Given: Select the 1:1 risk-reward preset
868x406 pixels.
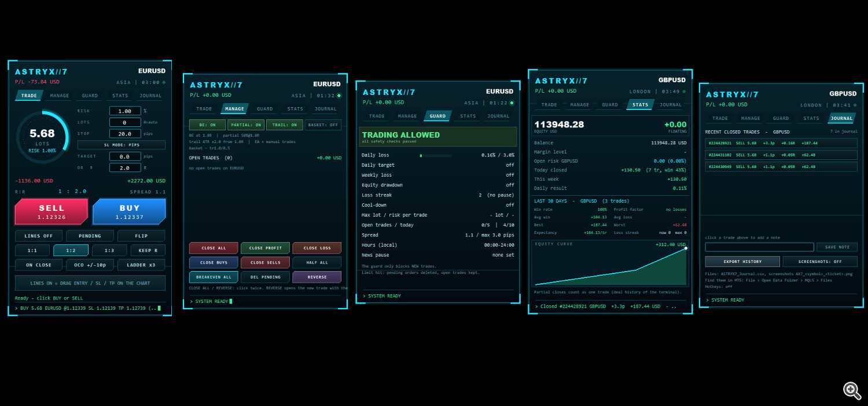Looking at the screenshot, I should 32,250.
